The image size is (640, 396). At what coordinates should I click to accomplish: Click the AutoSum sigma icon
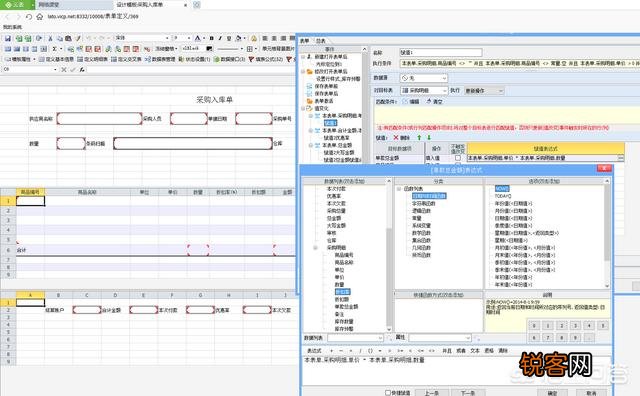pyautogui.click(x=54, y=49)
